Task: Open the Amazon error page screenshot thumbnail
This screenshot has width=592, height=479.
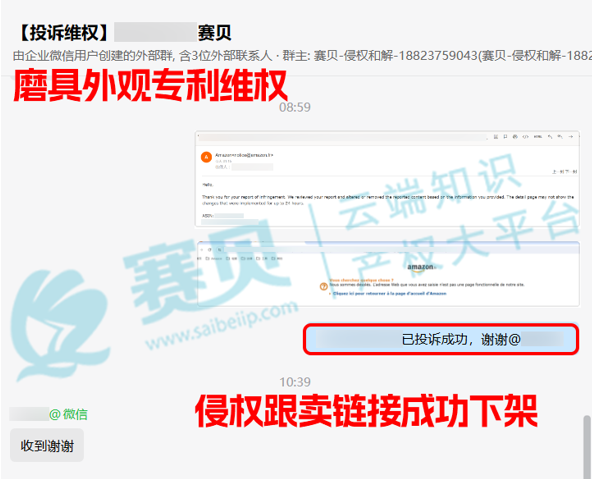Action: (x=388, y=274)
